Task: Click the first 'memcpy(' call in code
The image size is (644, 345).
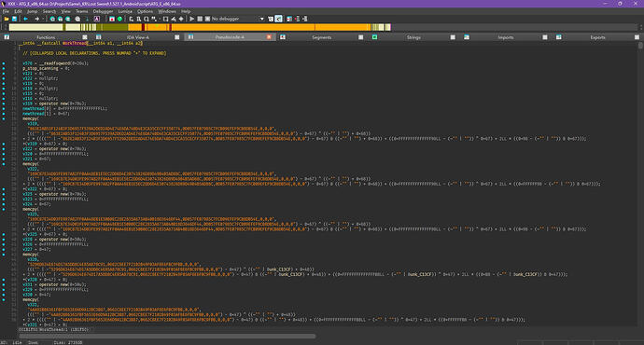Action: click(x=31, y=118)
